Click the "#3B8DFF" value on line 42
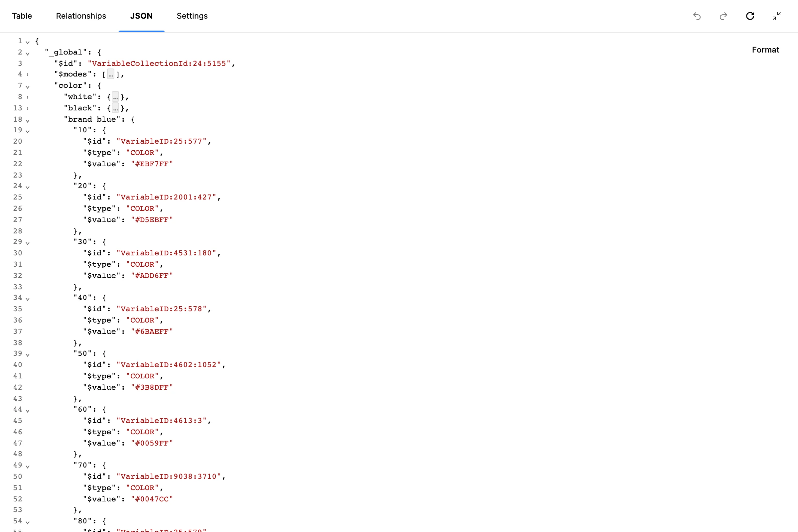Screen dimensions: 798x532 coord(152,387)
